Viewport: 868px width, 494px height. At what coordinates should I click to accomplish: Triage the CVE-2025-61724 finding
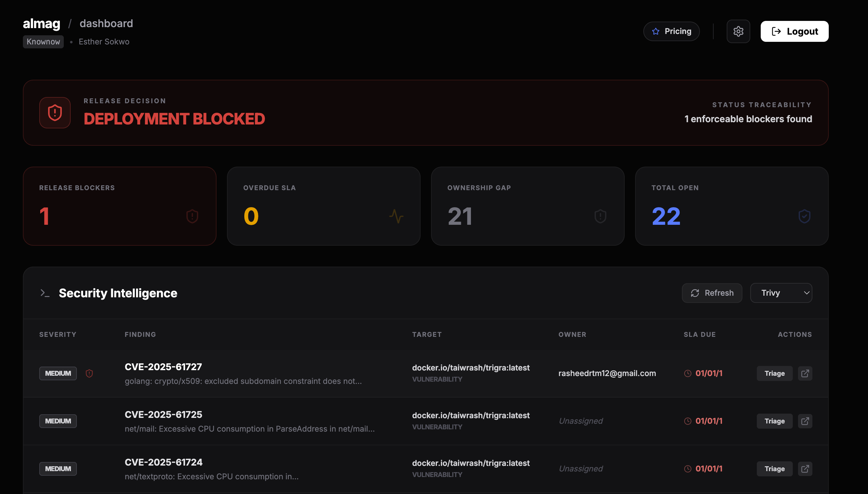pyautogui.click(x=774, y=469)
